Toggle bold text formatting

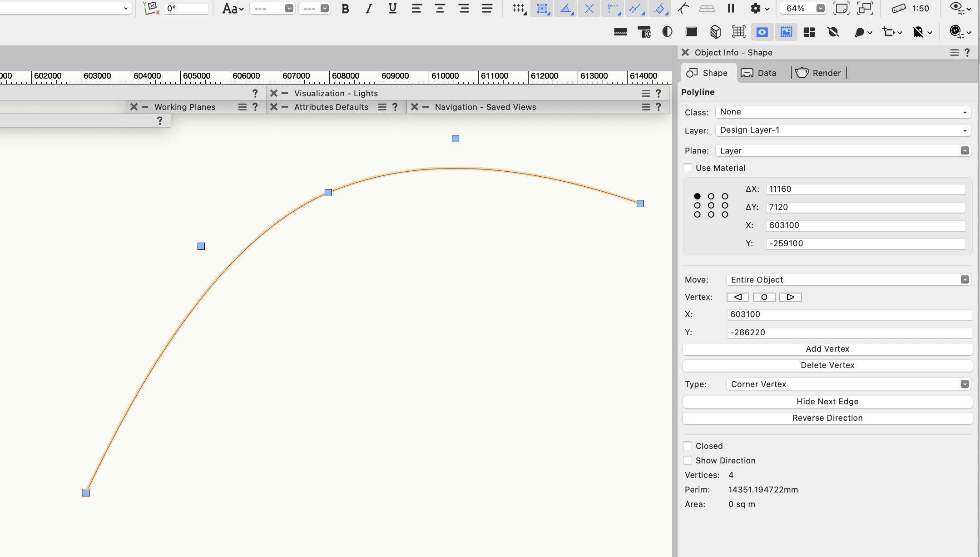[345, 8]
